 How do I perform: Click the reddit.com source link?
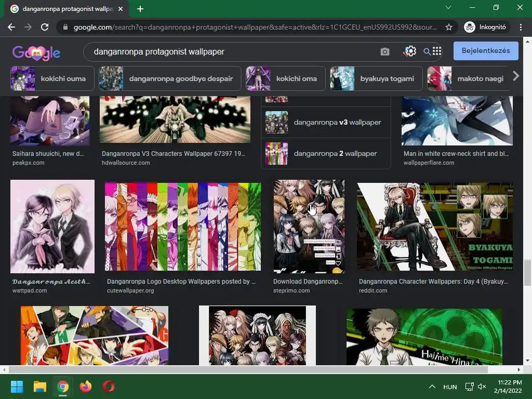[373, 290]
